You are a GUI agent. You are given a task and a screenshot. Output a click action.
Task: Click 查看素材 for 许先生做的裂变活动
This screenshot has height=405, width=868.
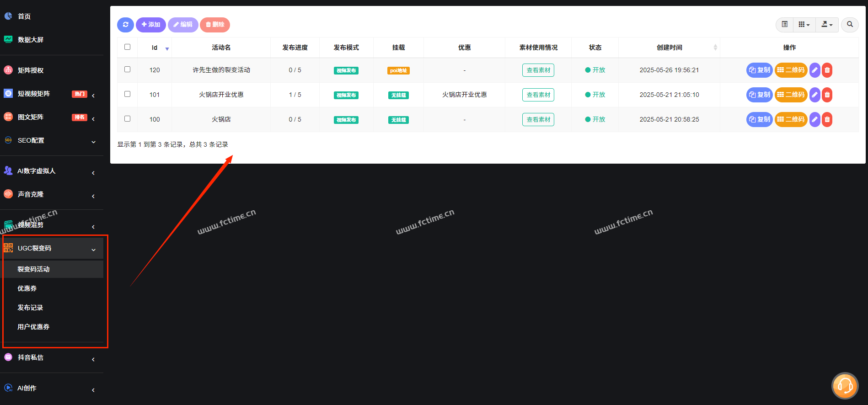click(x=538, y=70)
